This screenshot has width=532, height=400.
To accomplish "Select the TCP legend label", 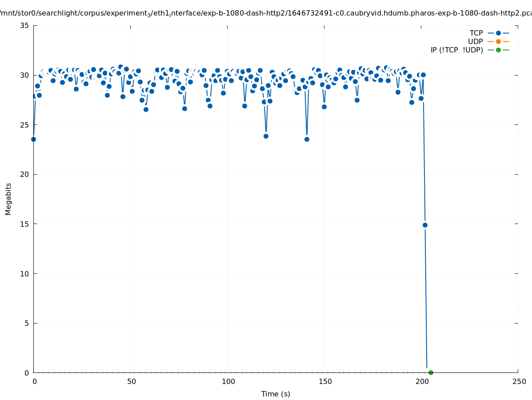I will tap(476, 33).
